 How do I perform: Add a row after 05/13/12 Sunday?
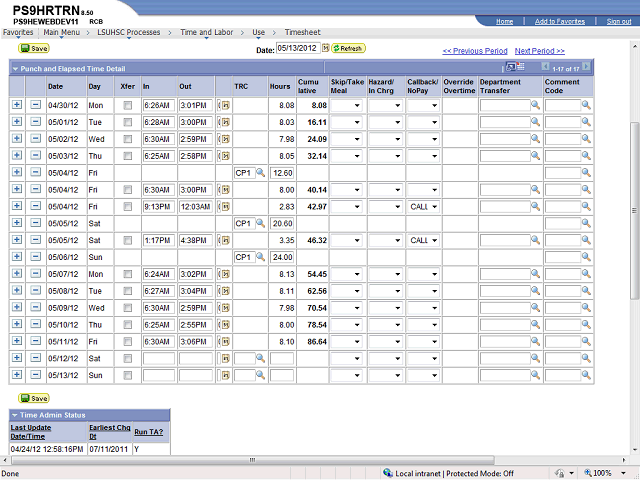click(x=17, y=375)
